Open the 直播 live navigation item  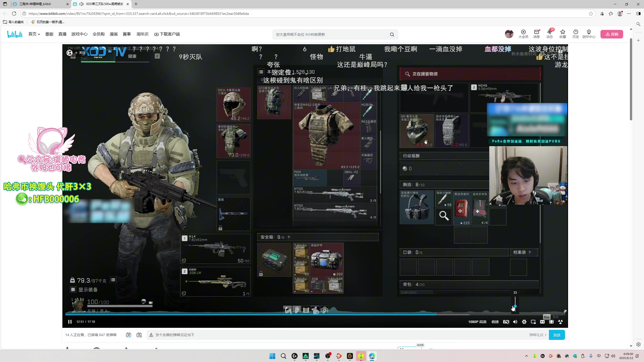tap(62, 34)
